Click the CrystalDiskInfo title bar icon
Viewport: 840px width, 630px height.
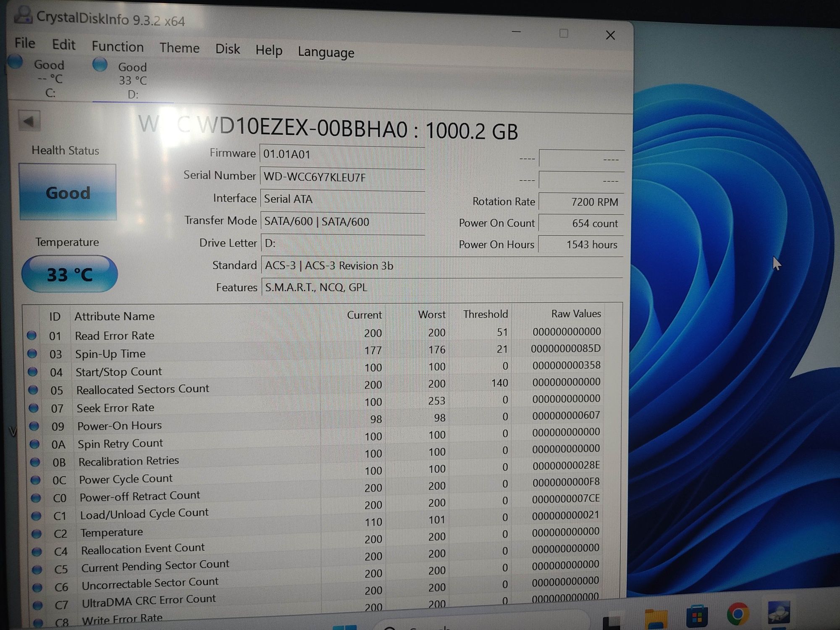23,16
